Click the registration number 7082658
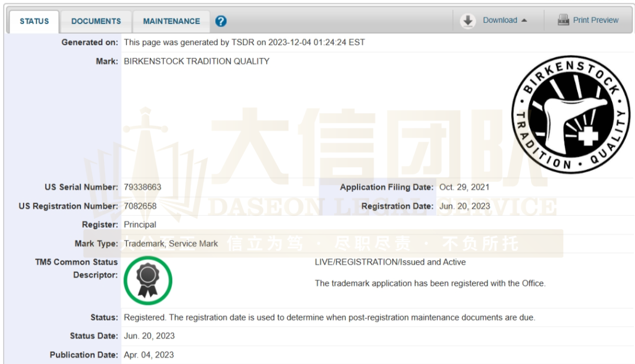The width and height of the screenshot is (635, 364). point(140,206)
